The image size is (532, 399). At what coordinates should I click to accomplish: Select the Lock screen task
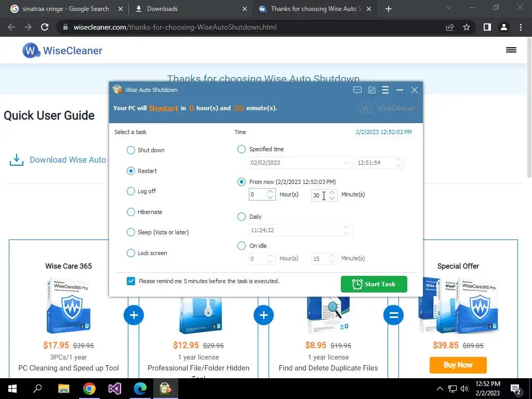coord(130,253)
